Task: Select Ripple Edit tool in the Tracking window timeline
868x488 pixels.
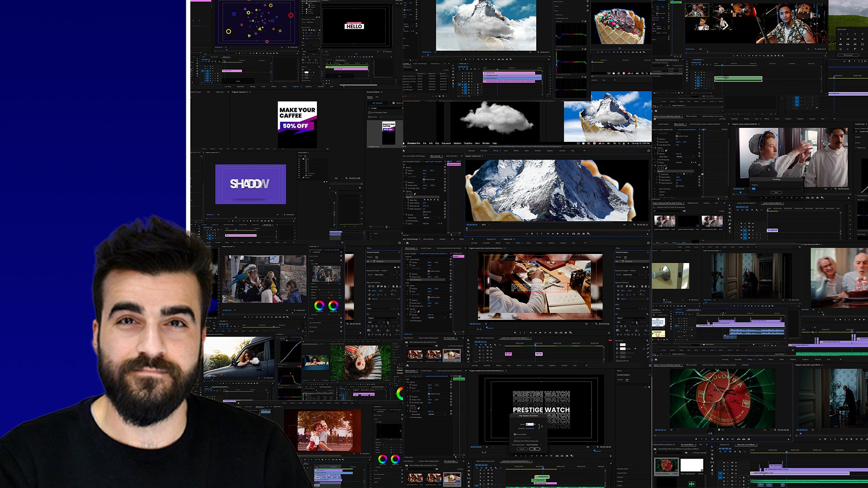Action: click(730, 213)
